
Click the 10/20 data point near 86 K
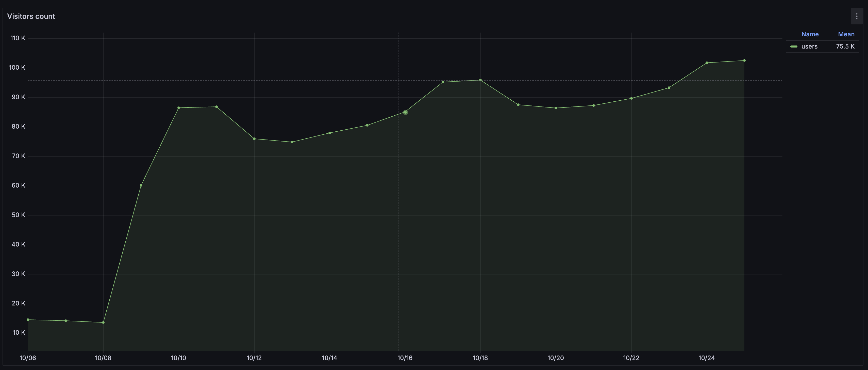[x=556, y=108]
